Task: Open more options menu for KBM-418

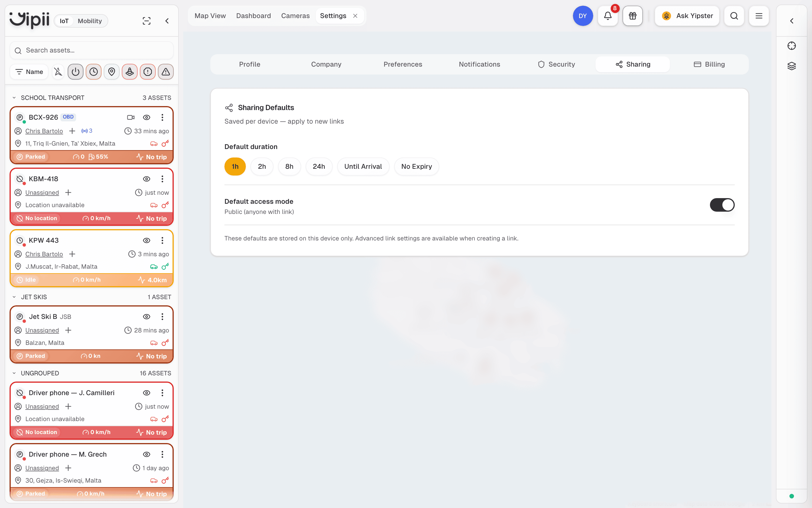Action: pos(162,179)
